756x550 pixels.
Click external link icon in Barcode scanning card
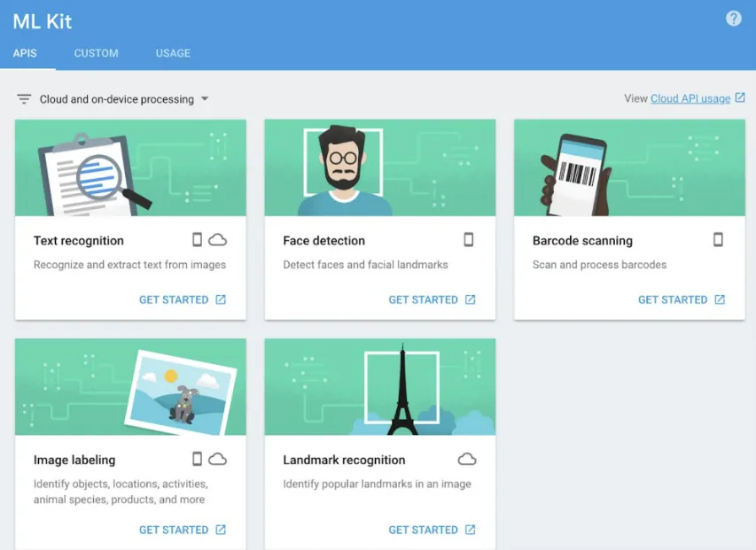[x=720, y=299]
